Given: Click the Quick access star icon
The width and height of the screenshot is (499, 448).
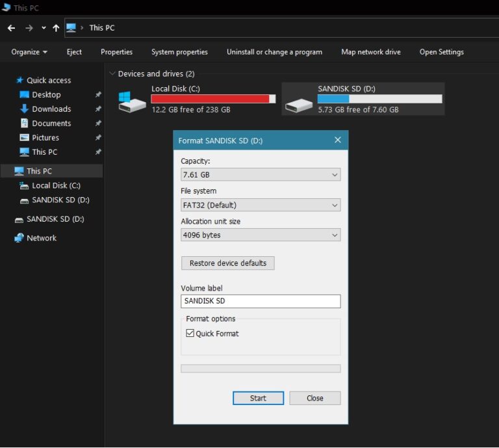Looking at the screenshot, I should tap(19, 80).
